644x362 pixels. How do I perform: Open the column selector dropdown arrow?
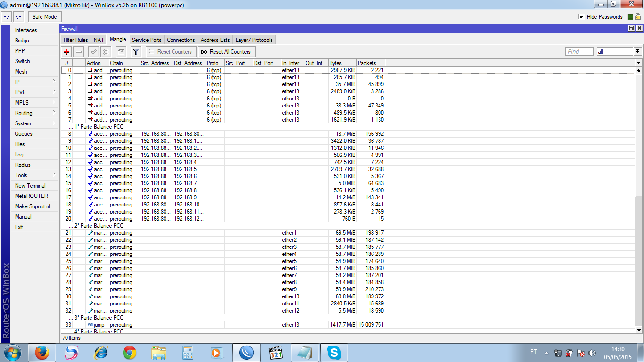coord(639,63)
